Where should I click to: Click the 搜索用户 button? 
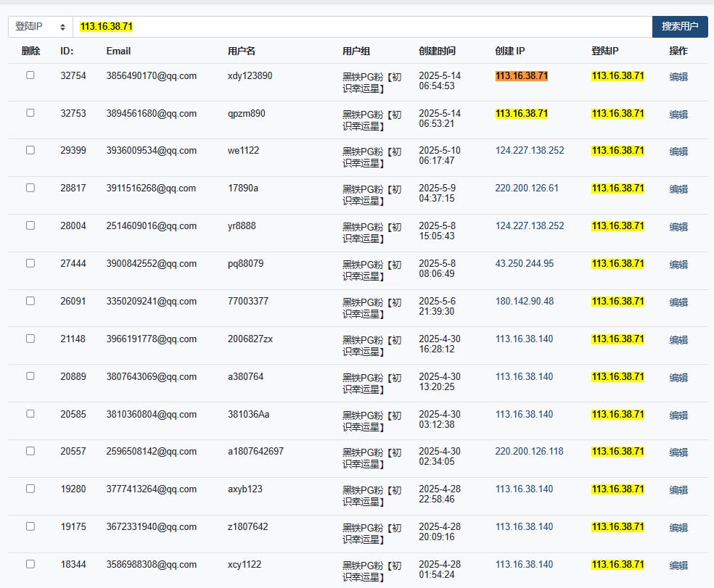680,27
